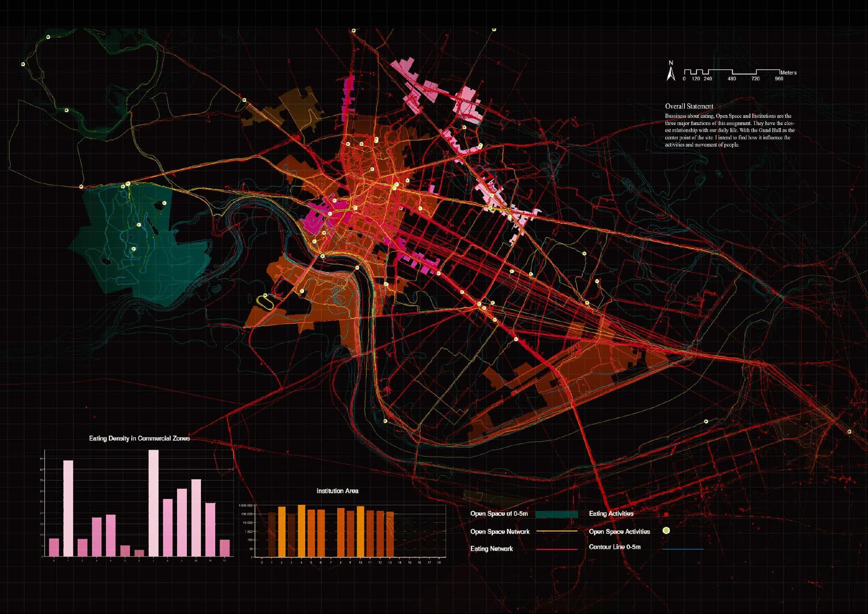
Task: Select 'Eating Density in Commercial Zones' chart title
Action: pyautogui.click(x=139, y=438)
